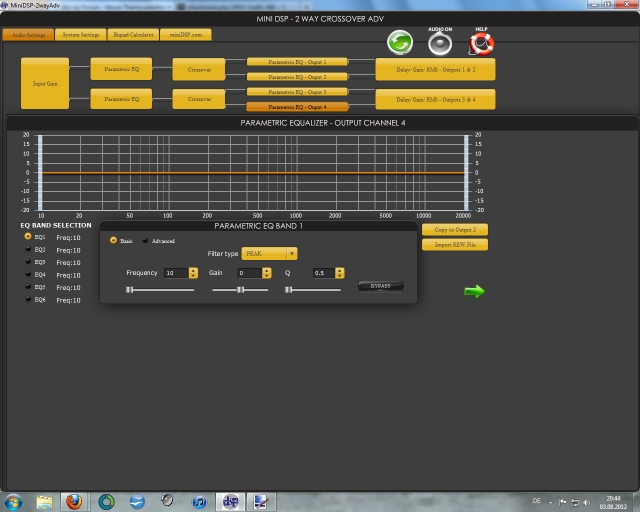
Task: Click the green synchronize refresh icon
Action: tap(400, 42)
